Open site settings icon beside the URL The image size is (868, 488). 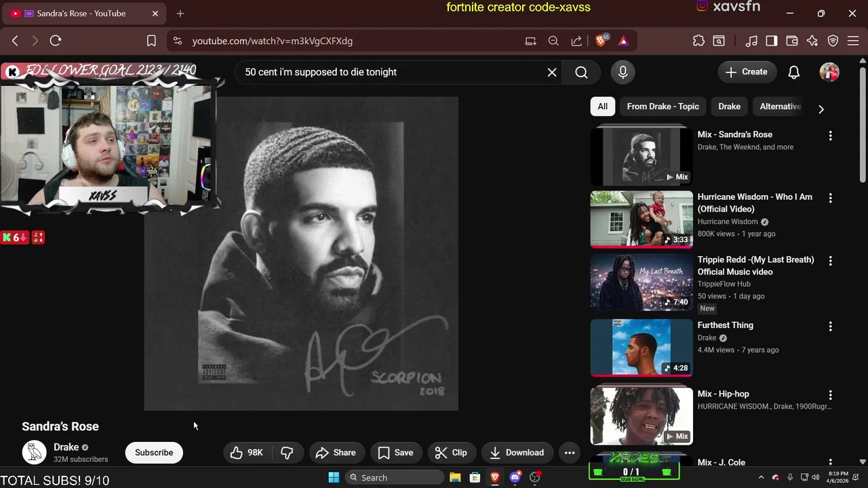coord(178,41)
